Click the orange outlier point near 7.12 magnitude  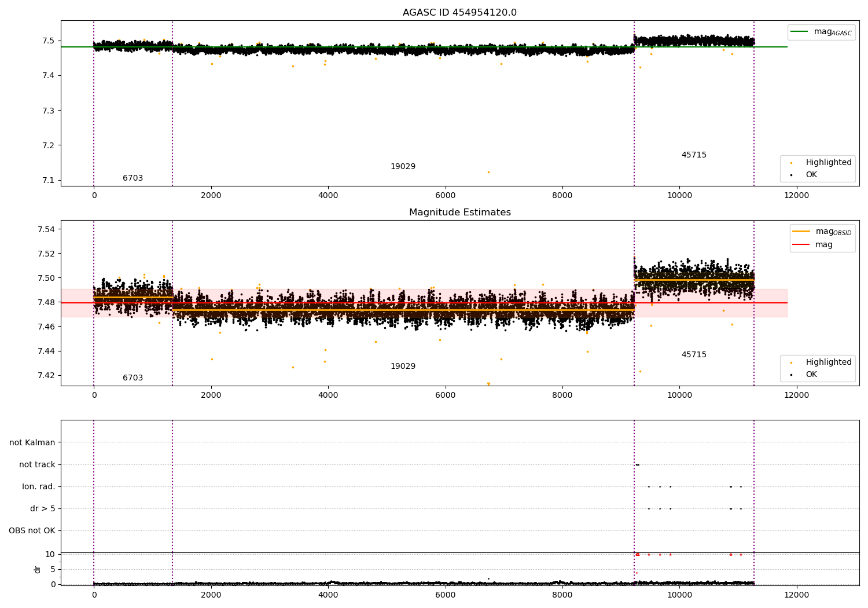tap(488, 172)
